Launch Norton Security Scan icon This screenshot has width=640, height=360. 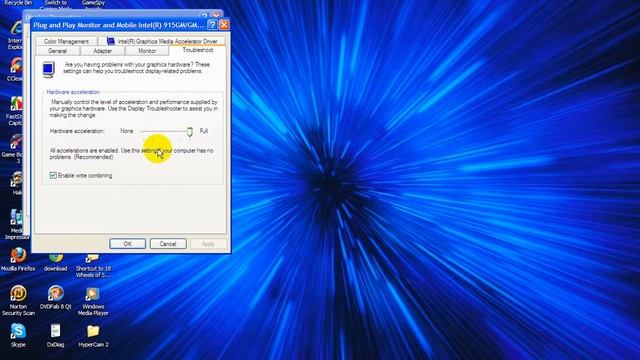click(18, 301)
